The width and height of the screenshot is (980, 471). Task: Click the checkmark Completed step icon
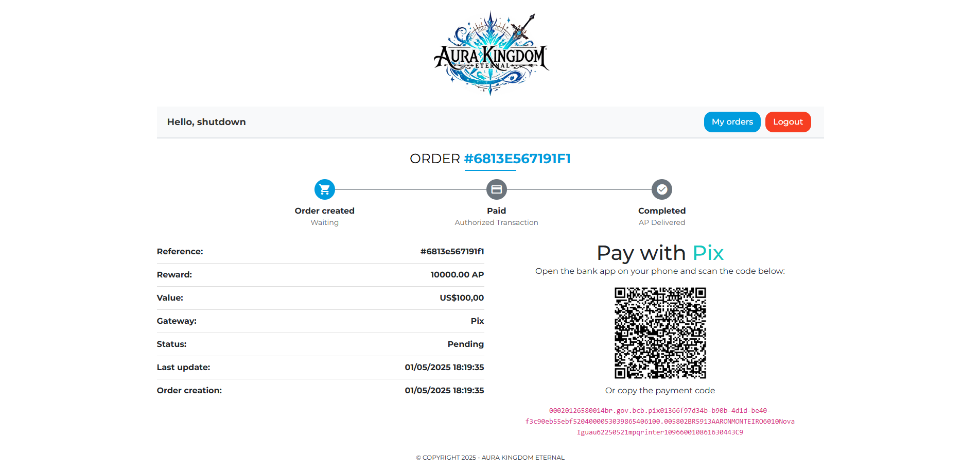point(662,189)
